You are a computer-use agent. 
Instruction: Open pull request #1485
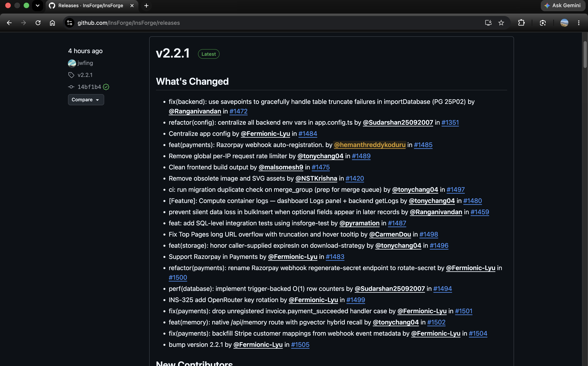(423, 145)
